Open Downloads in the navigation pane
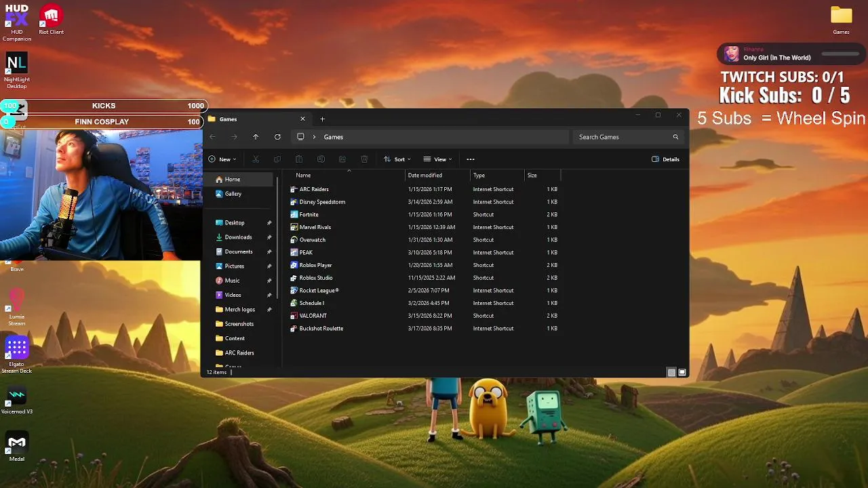Image resolution: width=868 pixels, height=488 pixels. pos(239,237)
